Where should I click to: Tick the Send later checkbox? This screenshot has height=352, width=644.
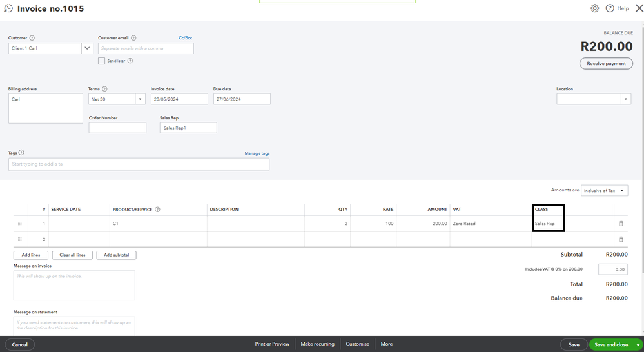coord(101,61)
